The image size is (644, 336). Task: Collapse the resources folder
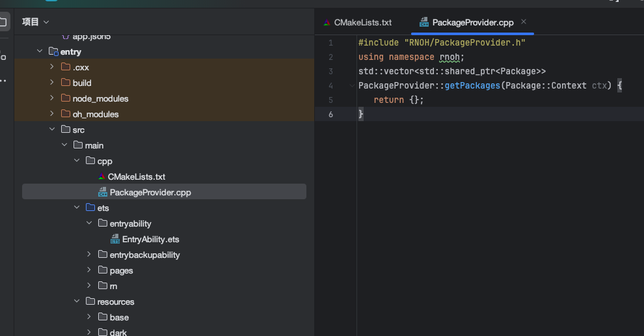coord(77,301)
